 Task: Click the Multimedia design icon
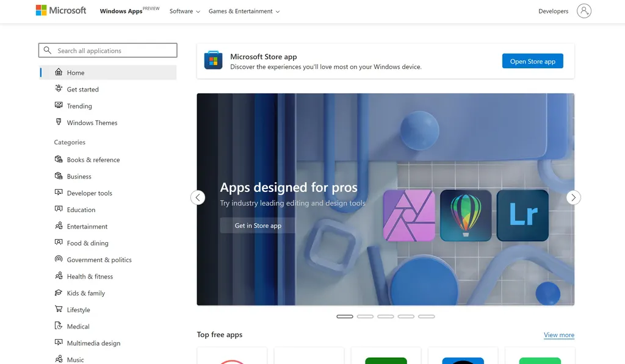[59, 343]
